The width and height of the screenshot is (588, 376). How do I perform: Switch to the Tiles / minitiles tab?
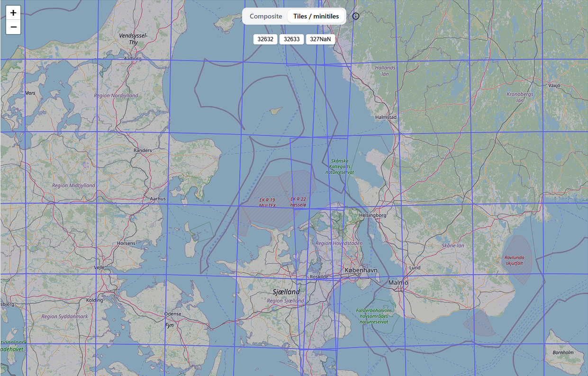click(x=317, y=16)
